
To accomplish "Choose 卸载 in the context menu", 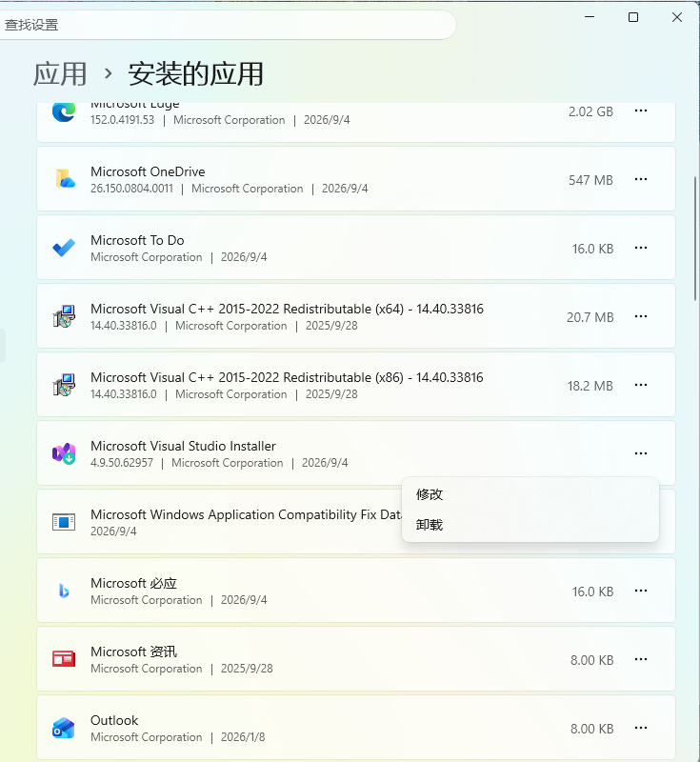I will 530,525.
